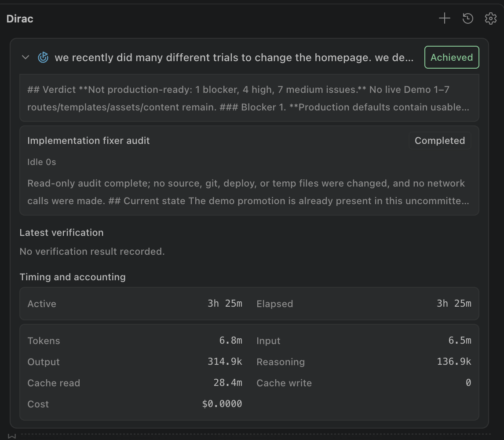Click the Input value 6.5m
The width and height of the screenshot is (504, 440).
(x=460, y=341)
